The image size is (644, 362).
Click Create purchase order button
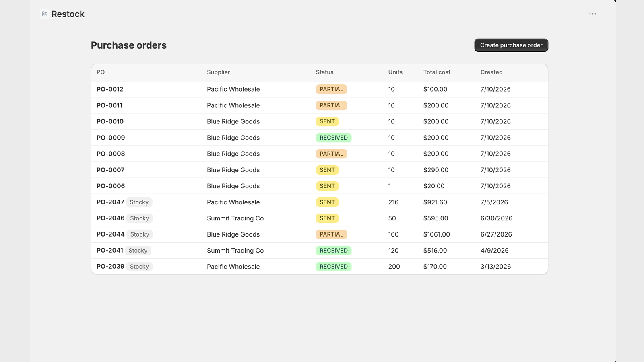coord(511,45)
